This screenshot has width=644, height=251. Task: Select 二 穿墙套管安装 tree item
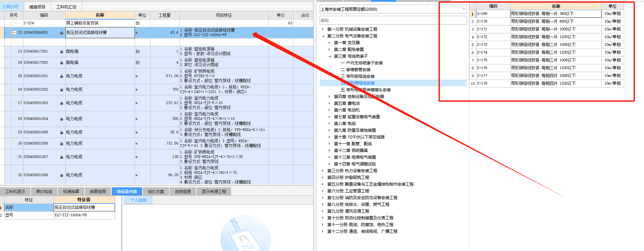[x=356, y=70]
